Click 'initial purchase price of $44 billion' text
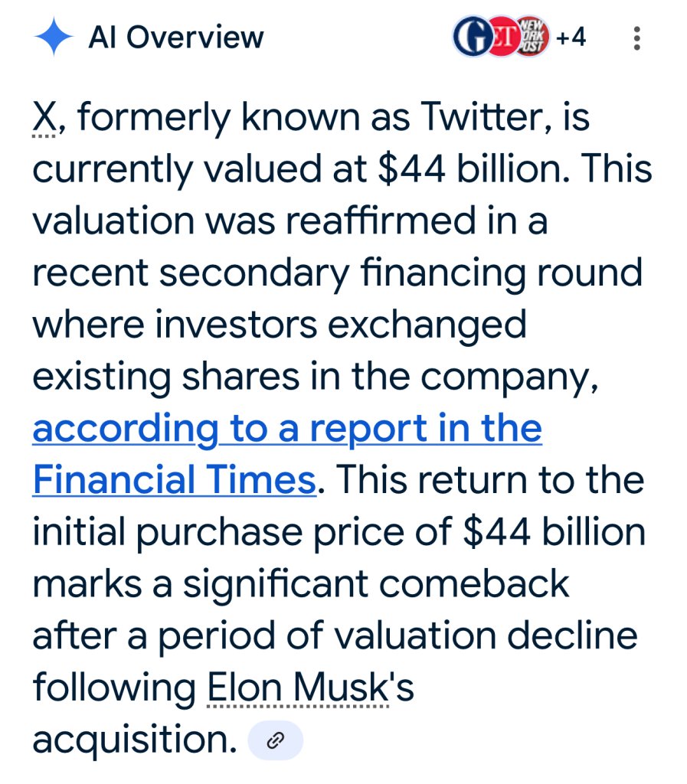 [x=339, y=531]
